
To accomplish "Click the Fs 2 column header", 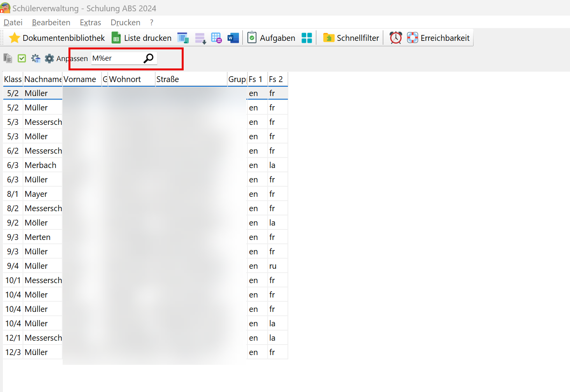I will 277,79.
